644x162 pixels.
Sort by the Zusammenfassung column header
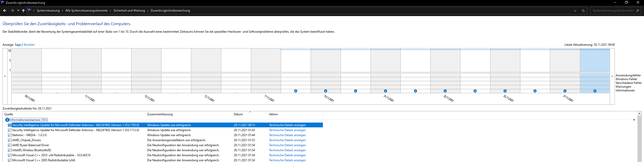pyautogui.click(x=189, y=114)
